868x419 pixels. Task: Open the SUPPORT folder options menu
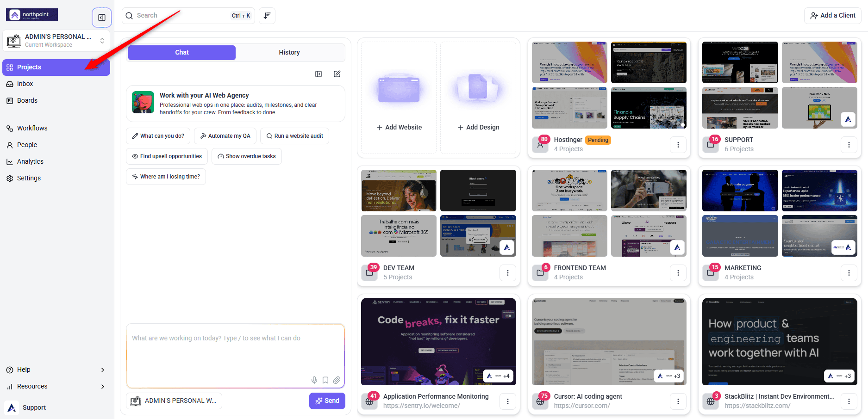pos(849,145)
